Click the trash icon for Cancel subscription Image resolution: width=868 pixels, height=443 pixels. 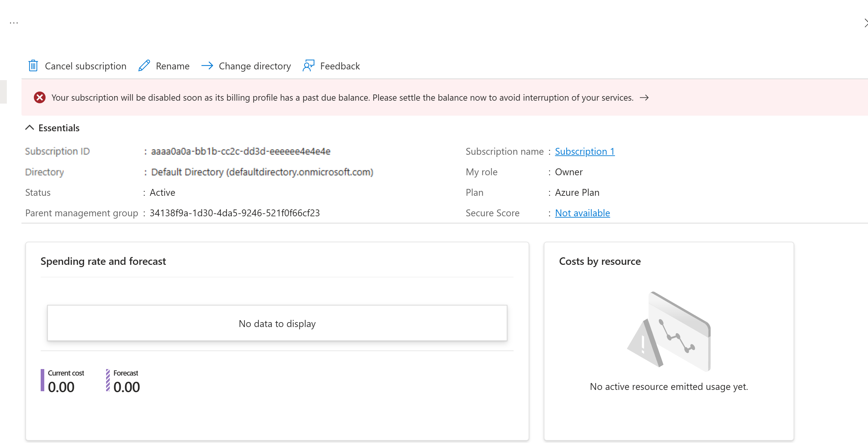pos(33,66)
